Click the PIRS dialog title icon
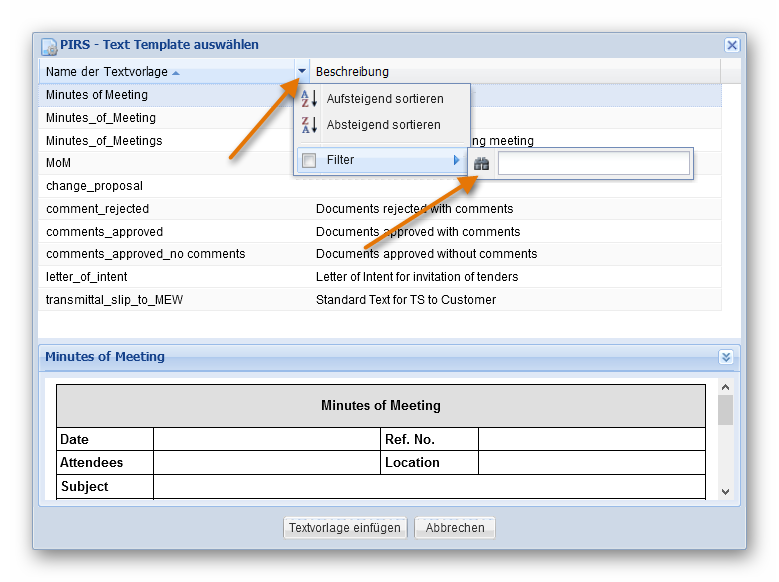The width and height of the screenshot is (779, 582). [x=48, y=46]
